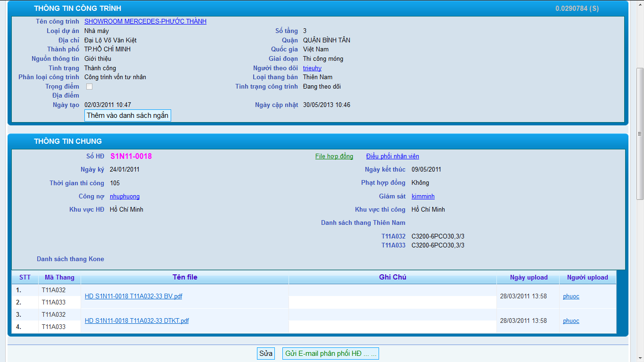Open File hợp đồng link
The height and width of the screenshot is (362, 644).
pyautogui.click(x=334, y=156)
